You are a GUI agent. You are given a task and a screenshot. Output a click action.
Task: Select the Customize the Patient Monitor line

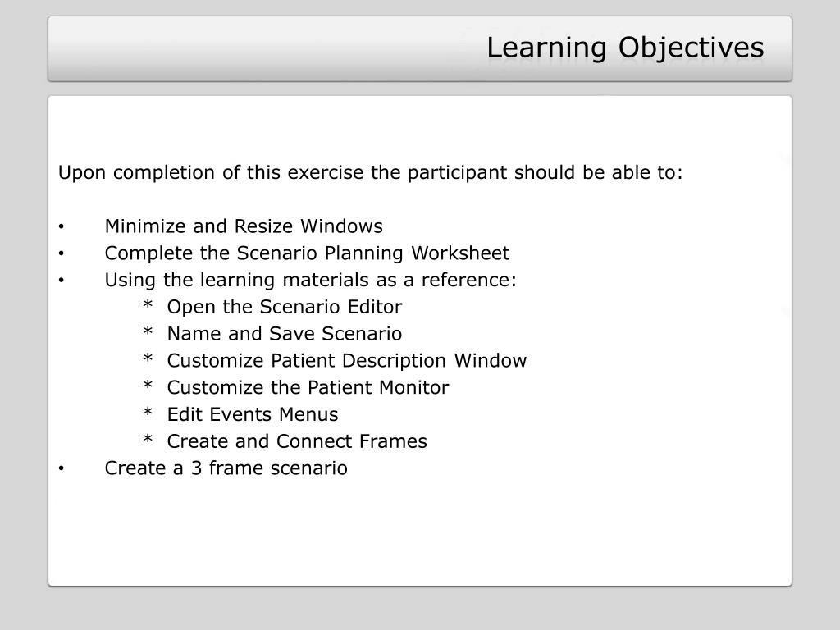tap(308, 387)
